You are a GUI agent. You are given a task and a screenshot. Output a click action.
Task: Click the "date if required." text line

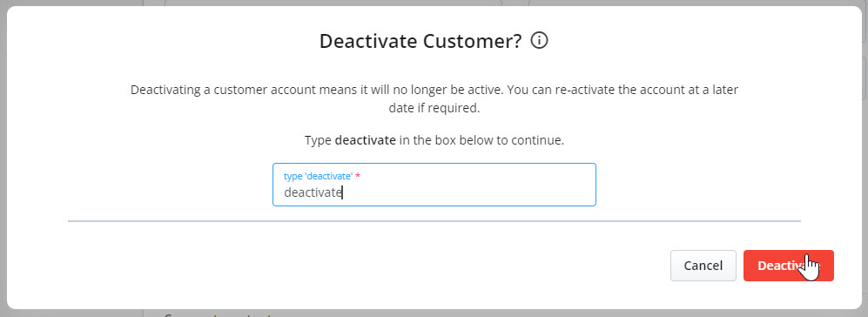coord(434,108)
